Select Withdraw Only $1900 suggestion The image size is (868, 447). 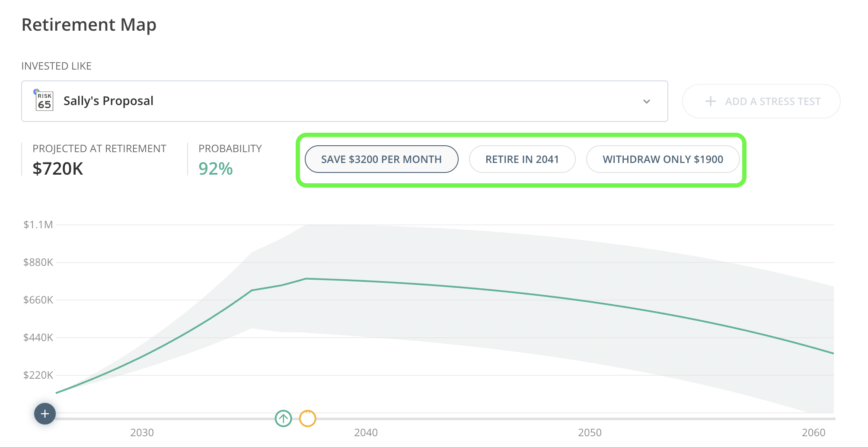pyautogui.click(x=663, y=159)
